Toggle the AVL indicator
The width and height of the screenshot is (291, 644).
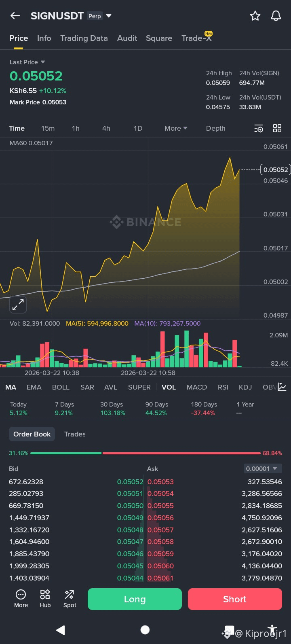[111, 387]
